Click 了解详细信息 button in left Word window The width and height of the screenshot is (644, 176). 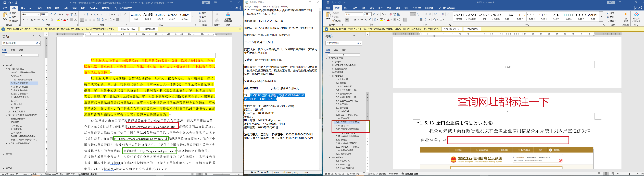(149, 29)
